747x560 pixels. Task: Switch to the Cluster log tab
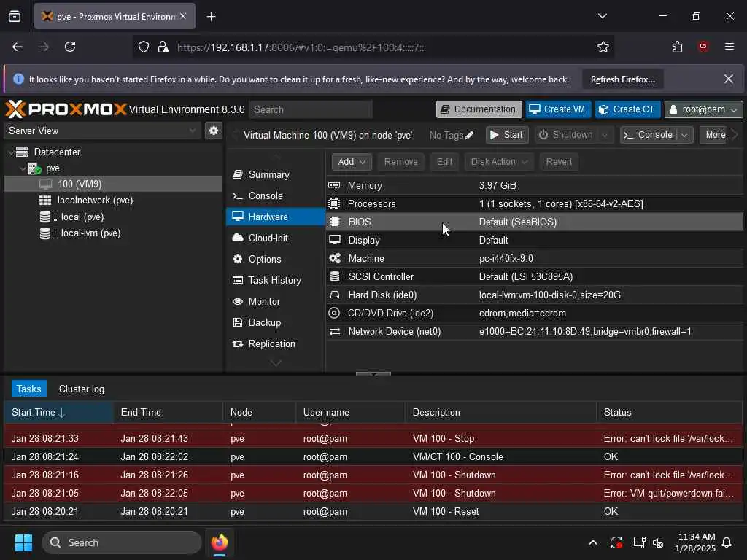(82, 389)
